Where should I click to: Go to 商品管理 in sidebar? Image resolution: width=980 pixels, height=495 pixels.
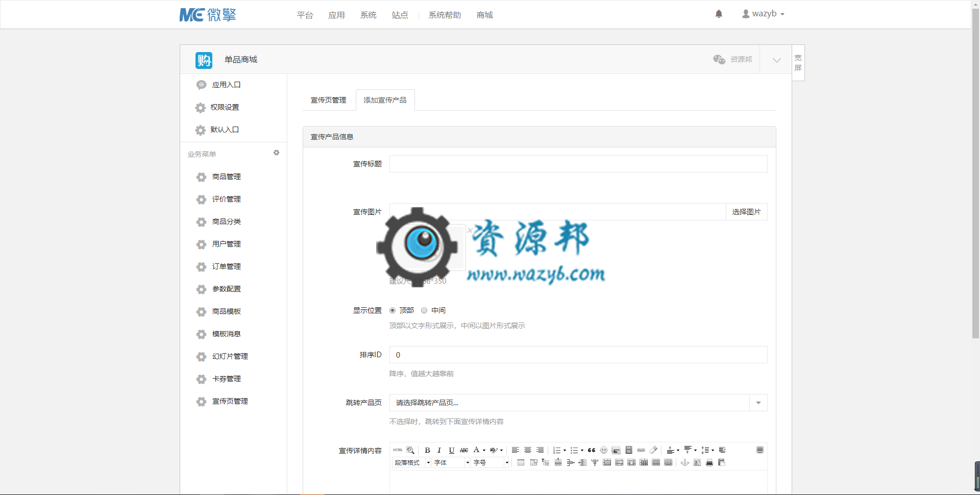[226, 177]
